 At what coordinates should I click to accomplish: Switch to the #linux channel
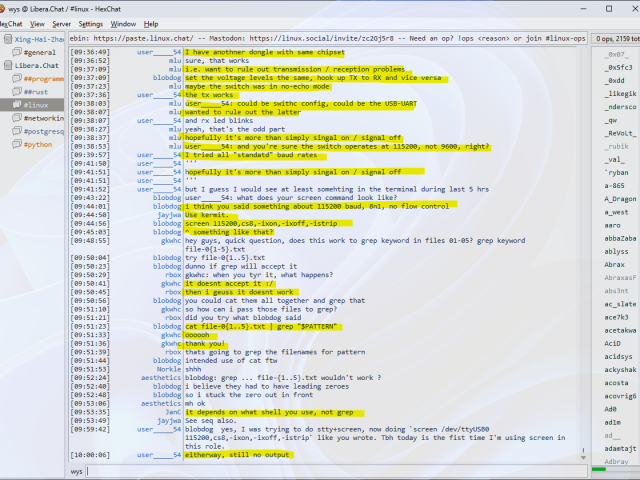coord(36,104)
